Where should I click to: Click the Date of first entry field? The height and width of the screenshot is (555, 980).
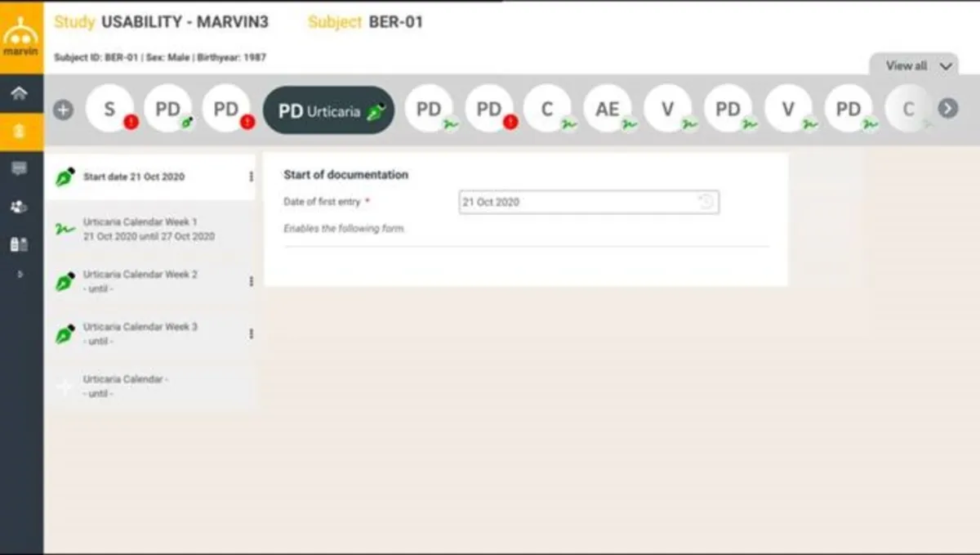[x=589, y=202]
